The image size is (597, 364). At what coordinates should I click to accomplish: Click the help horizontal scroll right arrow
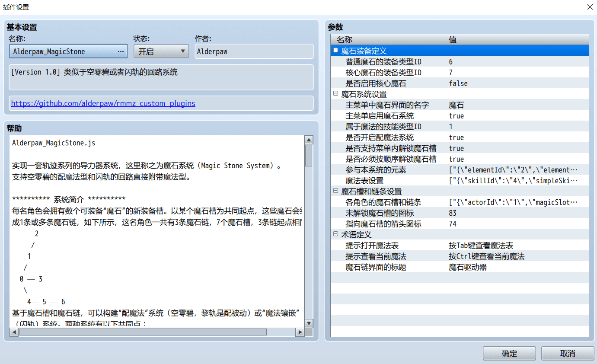pos(300,332)
